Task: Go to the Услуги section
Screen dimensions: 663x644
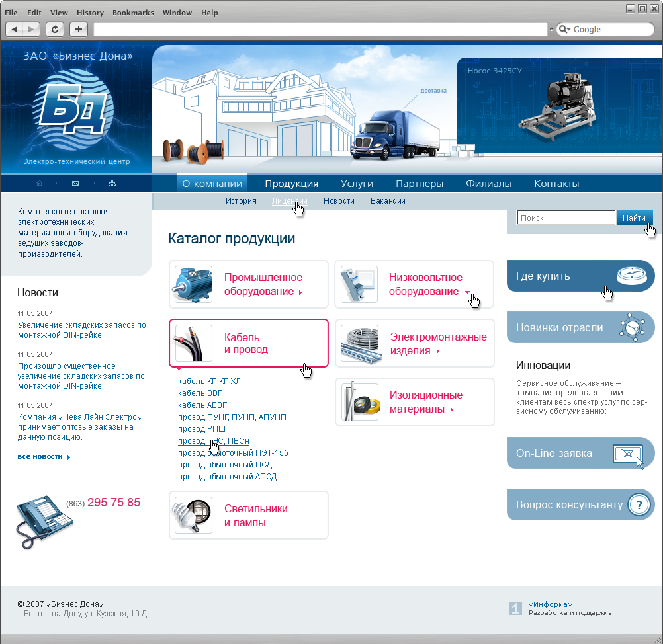Action: pyautogui.click(x=357, y=184)
